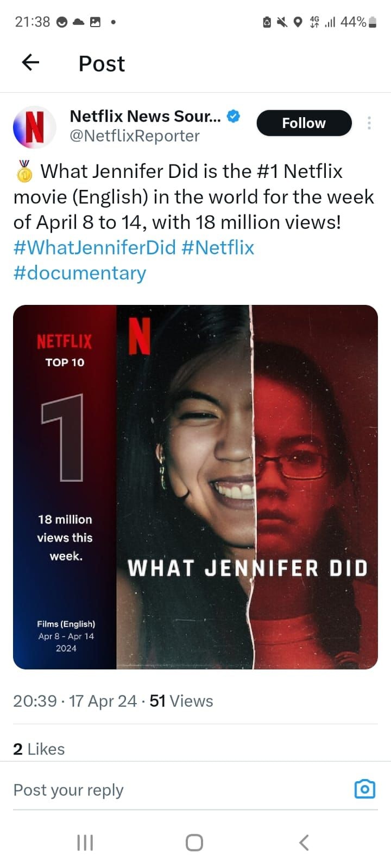This screenshot has width=391, height=868.
Task: Tap the Netflix News Source profile avatar
Action: point(34,127)
